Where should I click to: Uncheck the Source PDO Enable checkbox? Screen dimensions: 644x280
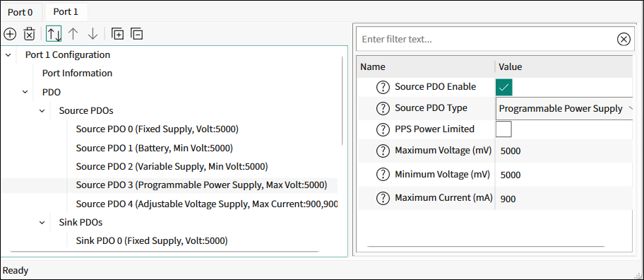[x=504, y=88]
